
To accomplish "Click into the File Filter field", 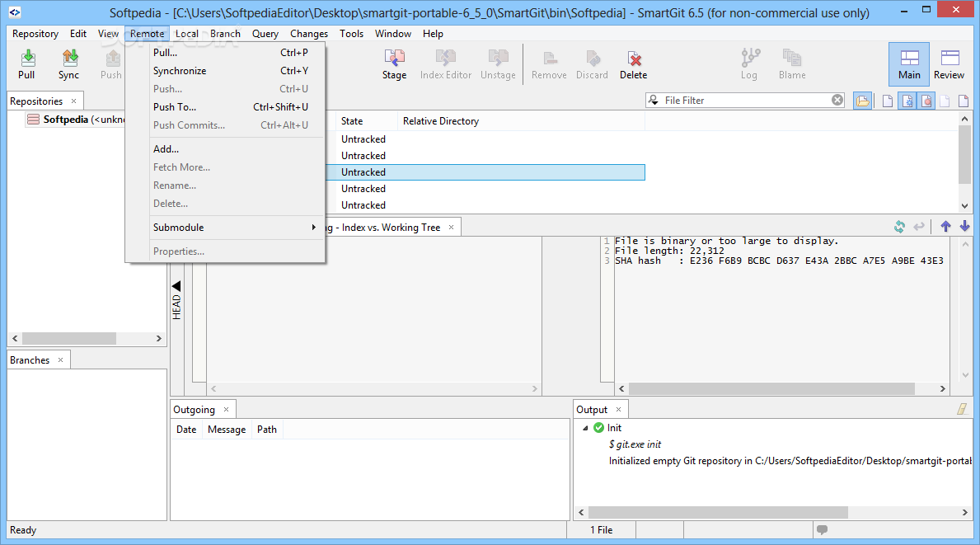I will (746, 100).
